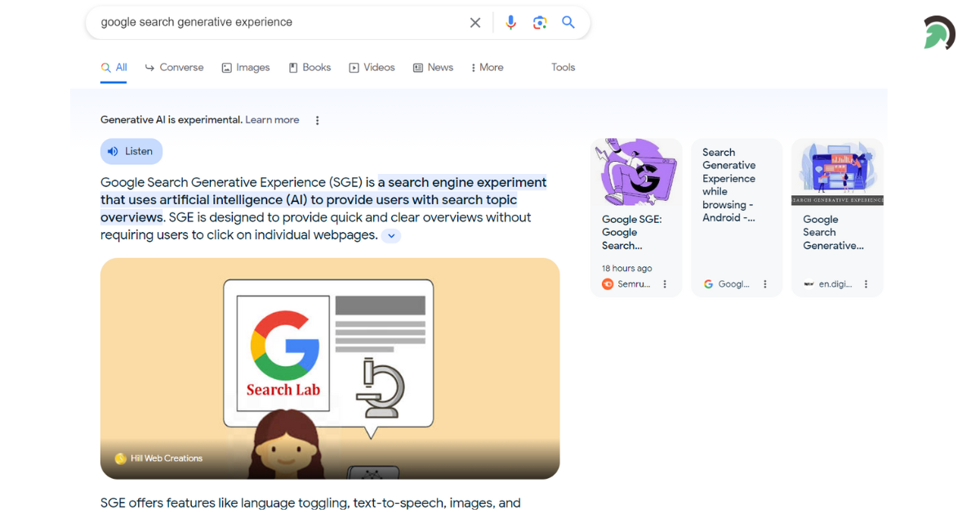Open the Search Lab illustration image
The image size is (980, 513).
click(x=330, y=368)
